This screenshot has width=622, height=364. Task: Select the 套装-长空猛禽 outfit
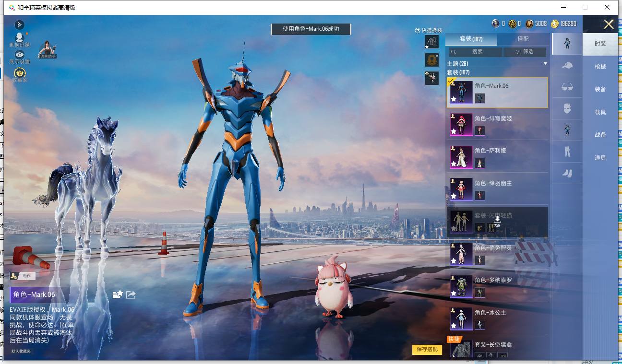tap(497, 347)
